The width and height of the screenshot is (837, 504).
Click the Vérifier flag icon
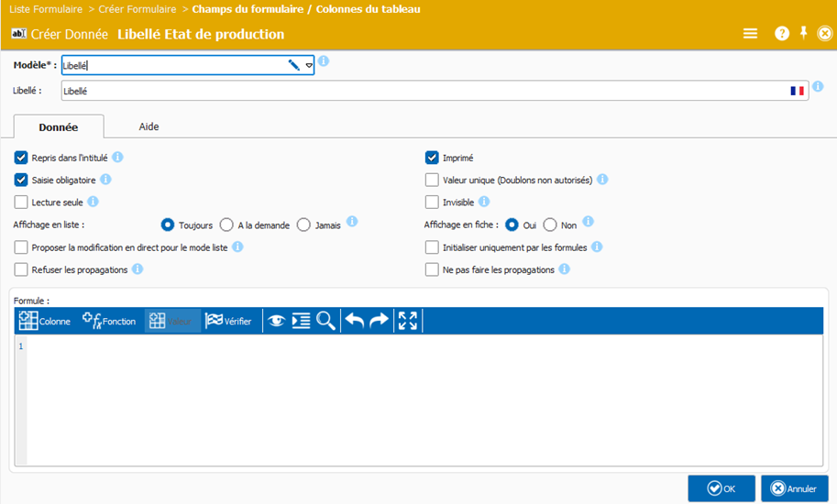click(228, 321)
